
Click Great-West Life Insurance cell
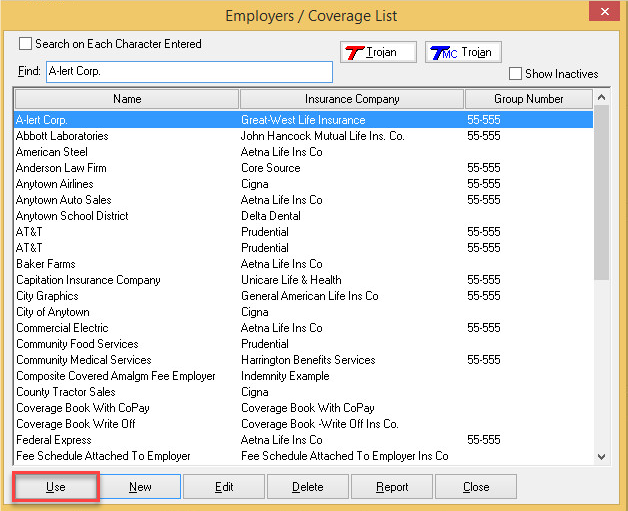(303, 120)
